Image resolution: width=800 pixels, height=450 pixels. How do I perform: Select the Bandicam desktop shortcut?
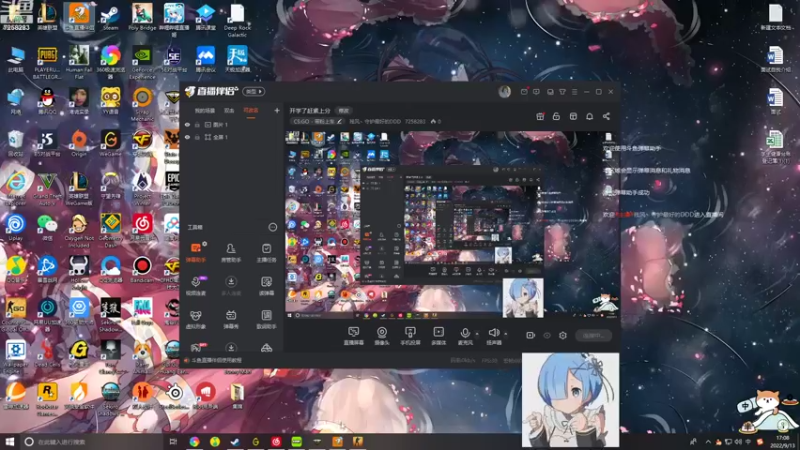(x=142, y=269)
